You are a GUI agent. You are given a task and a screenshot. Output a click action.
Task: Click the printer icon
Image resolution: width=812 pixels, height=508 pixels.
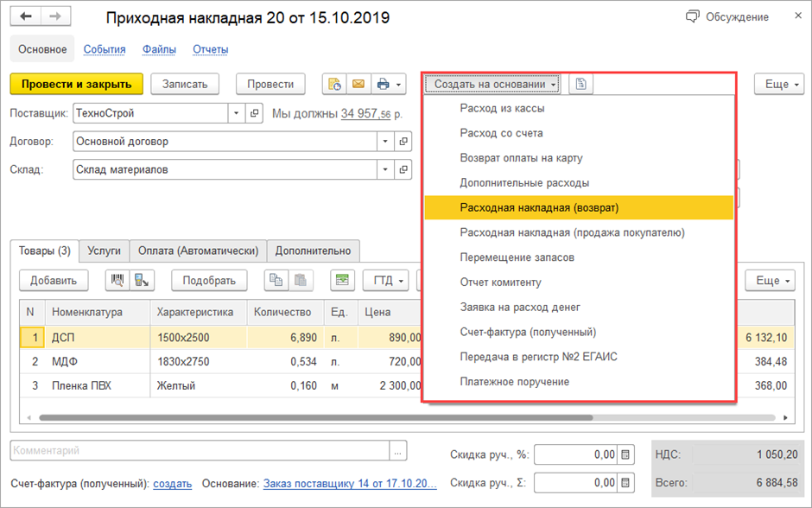tap(384, 84)
